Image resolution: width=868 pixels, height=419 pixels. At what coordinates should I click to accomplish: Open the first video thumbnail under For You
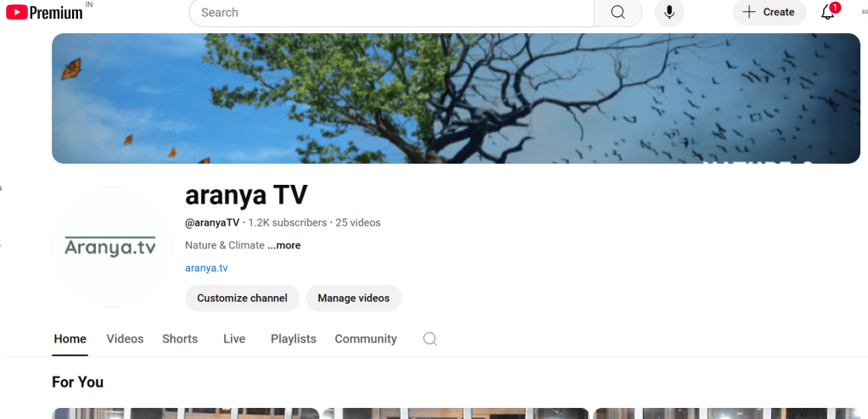coord(185,413)
